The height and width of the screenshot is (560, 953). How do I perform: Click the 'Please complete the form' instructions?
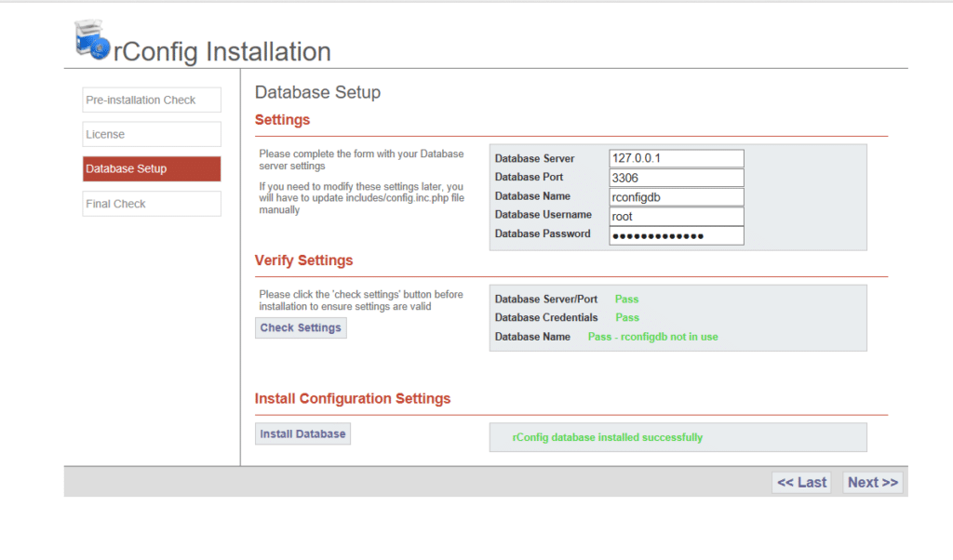click(x=361, y=160)
